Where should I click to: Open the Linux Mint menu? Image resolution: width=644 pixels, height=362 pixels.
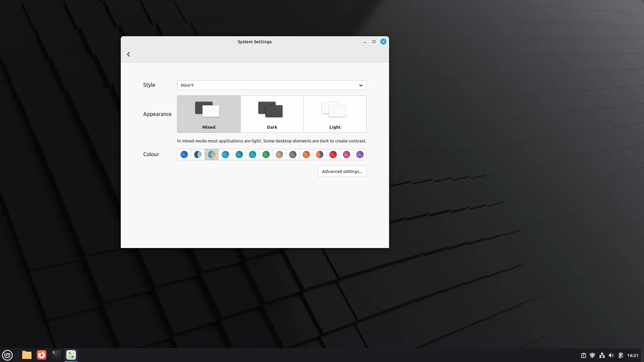(x=7, y=355)
